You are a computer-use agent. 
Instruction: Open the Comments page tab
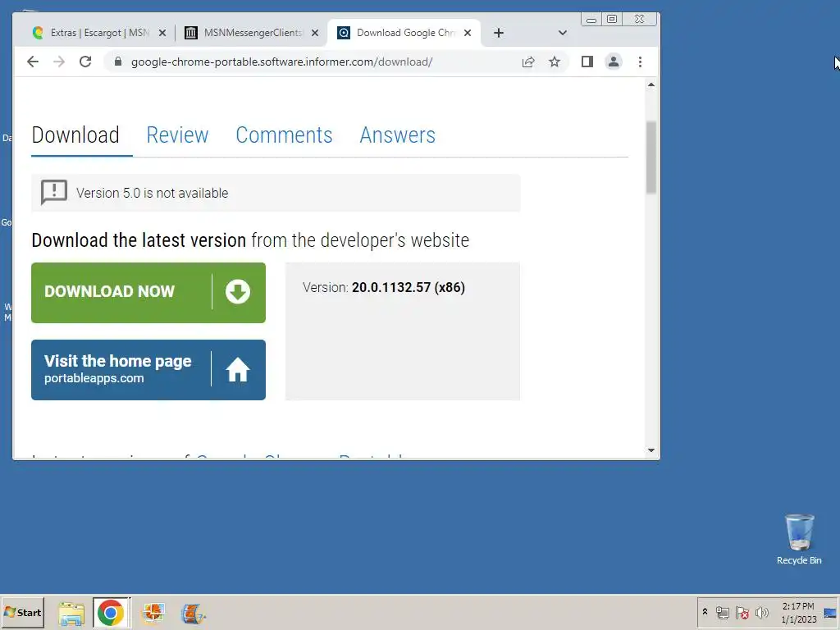284,135
